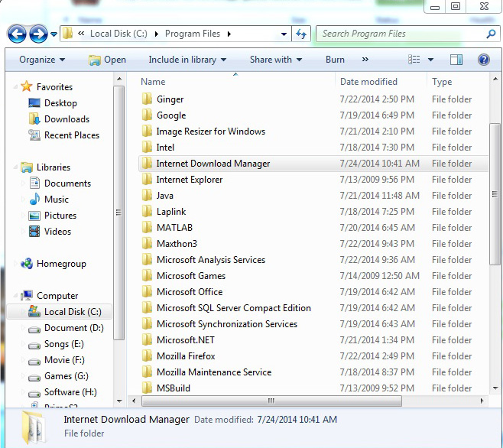
Task: Click the Burn toolbar button
Action: click(x=335, y=60)
